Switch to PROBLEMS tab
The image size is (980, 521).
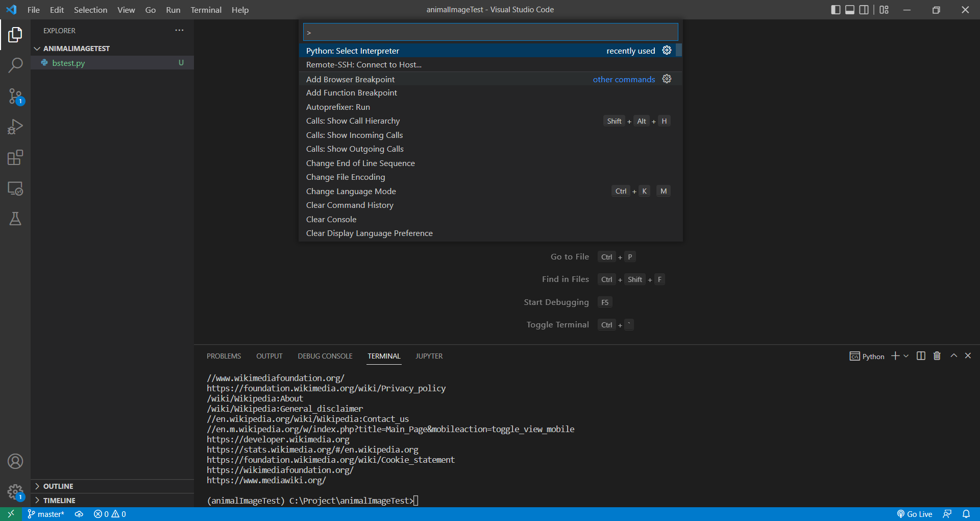tap(224, 356)
